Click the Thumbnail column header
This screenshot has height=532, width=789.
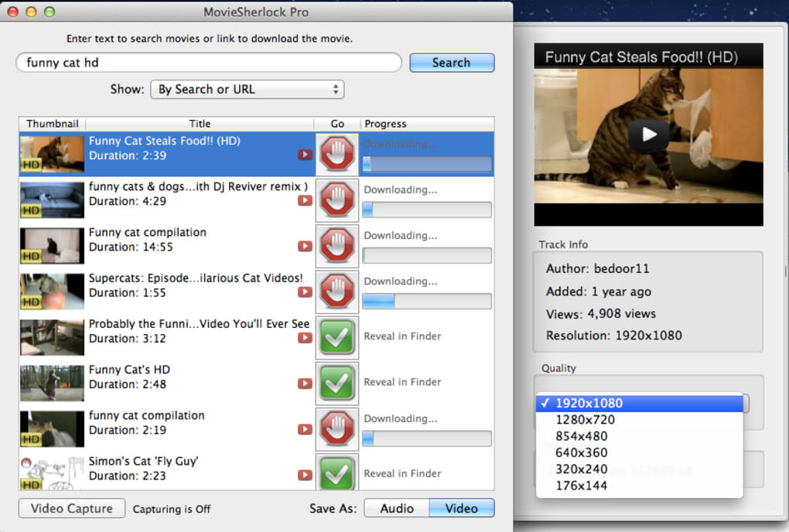[x=53, y=124]
